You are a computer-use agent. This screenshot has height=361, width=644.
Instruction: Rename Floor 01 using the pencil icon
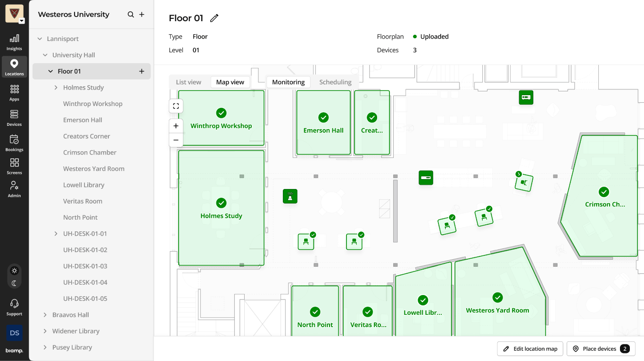click(x=214, y=17)
